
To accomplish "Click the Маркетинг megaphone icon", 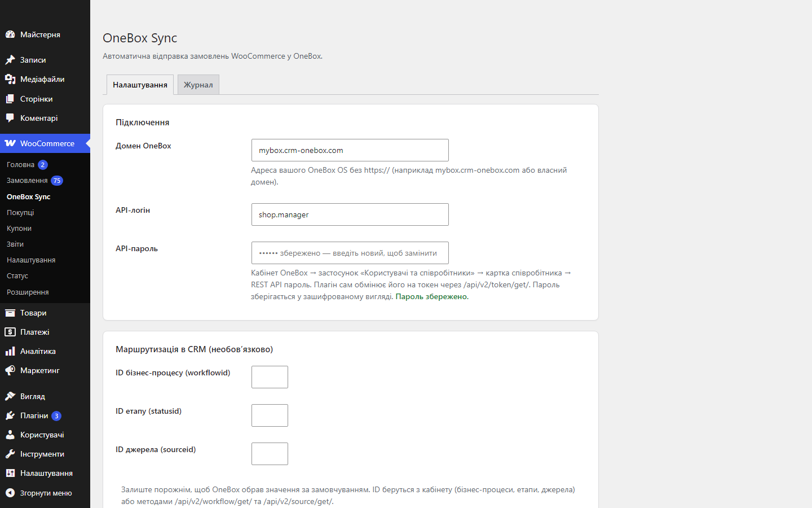I will 10,370.
